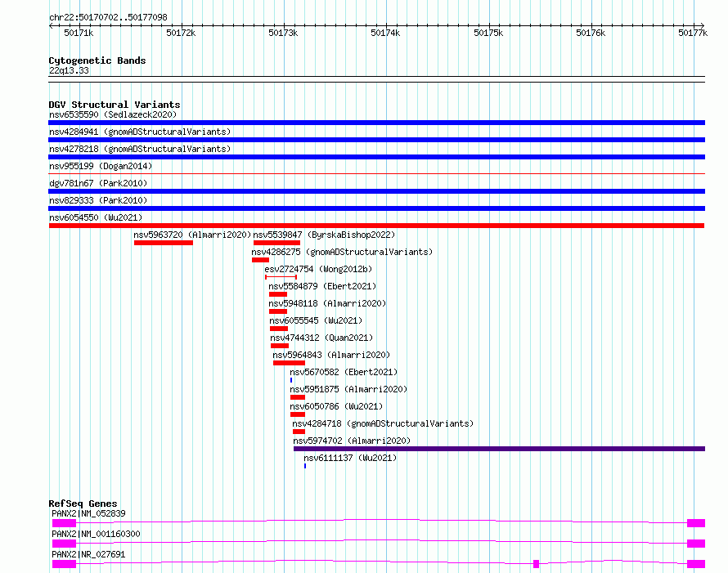Click the Cytogenetic Bands track title
The height and width of the screenshot is (573, 728).
[97, 60]
